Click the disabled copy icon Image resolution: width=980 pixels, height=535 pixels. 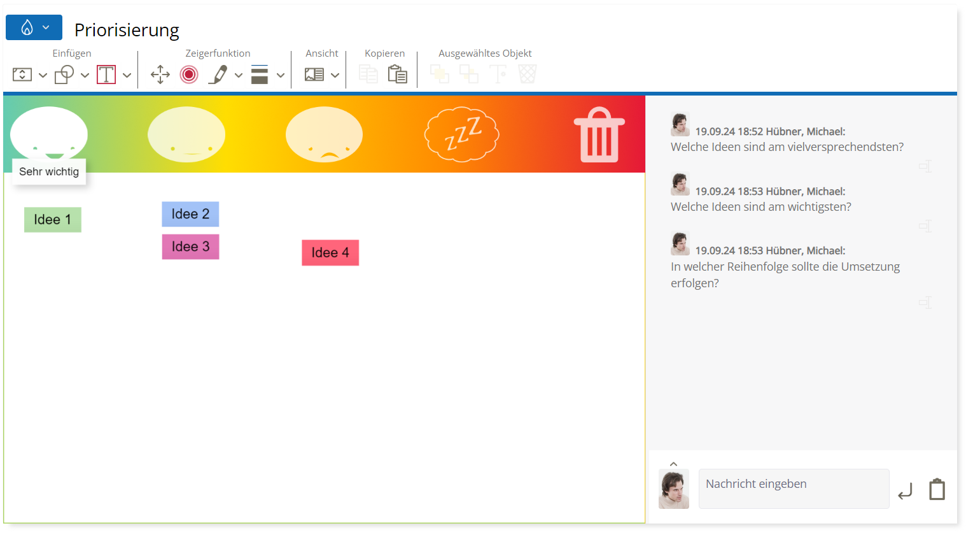pos(368,75)
